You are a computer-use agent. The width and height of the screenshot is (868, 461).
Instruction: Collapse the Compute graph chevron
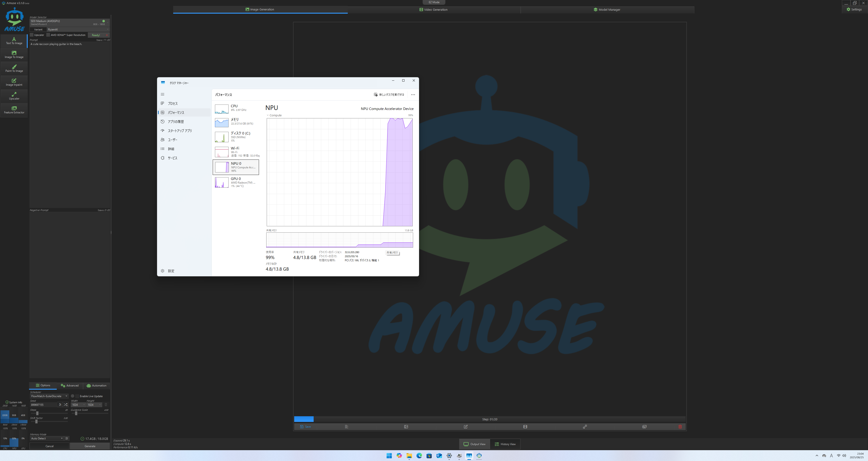268,115
